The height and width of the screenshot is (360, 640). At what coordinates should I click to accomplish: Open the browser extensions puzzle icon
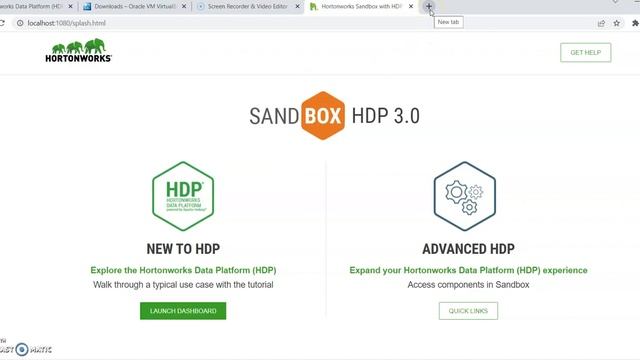(635, 23)
